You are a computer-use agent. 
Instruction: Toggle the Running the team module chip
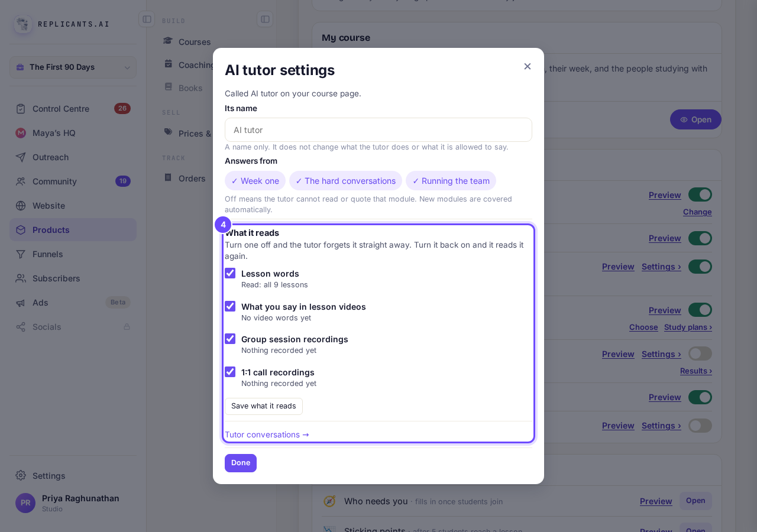(451, 181)
